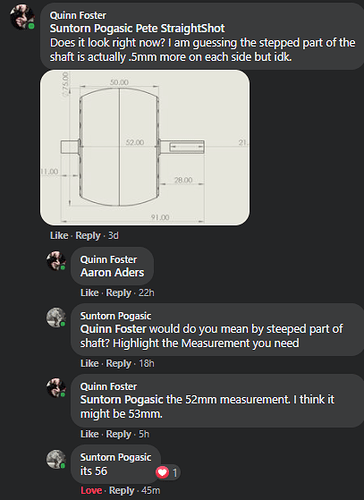
Task: Like the top comment with the drawing
Action: 59,236
